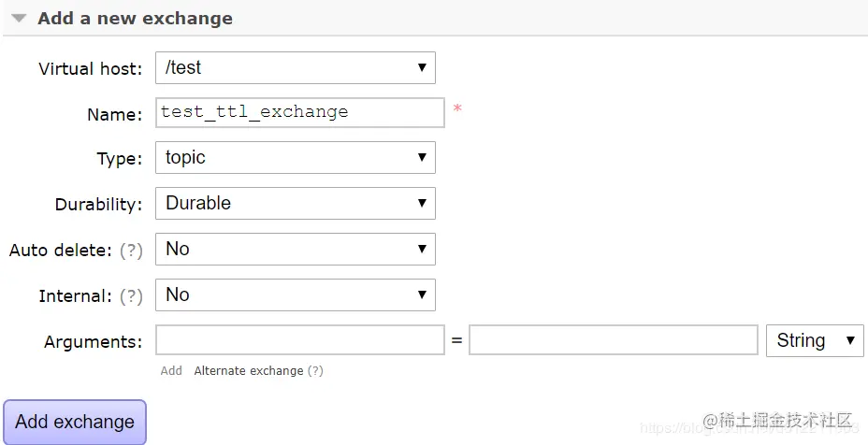Click the Alternate exchange link

248,371
